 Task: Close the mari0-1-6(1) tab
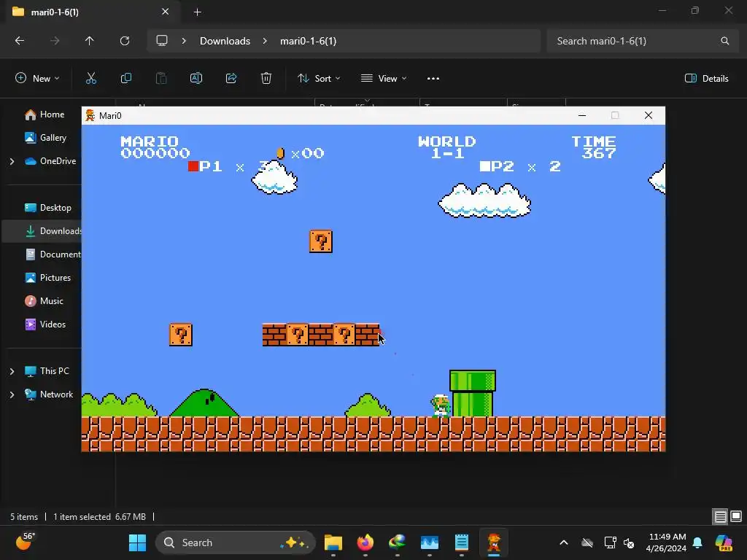[166, 12]
